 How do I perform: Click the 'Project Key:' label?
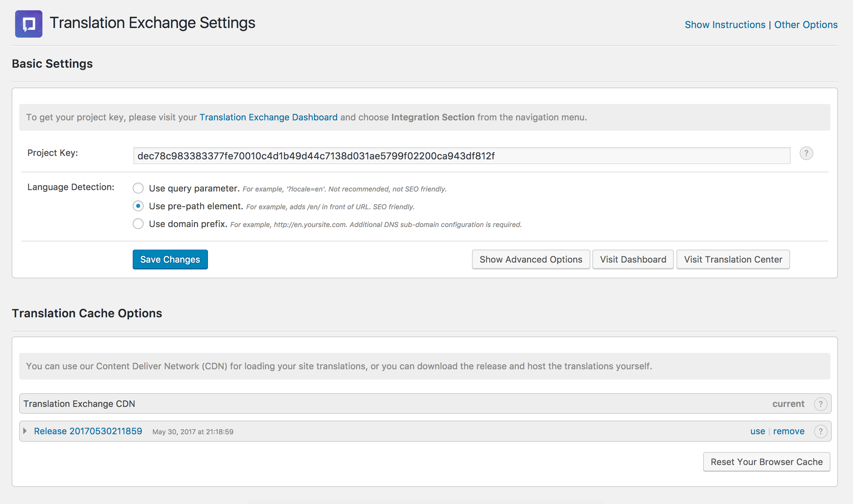53,153
